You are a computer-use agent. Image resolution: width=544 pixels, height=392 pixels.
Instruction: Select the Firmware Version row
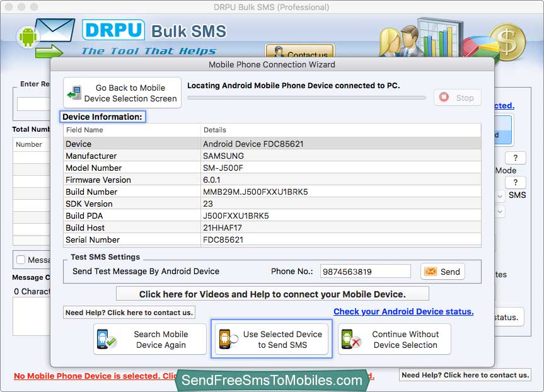click(x=272, y=180)
